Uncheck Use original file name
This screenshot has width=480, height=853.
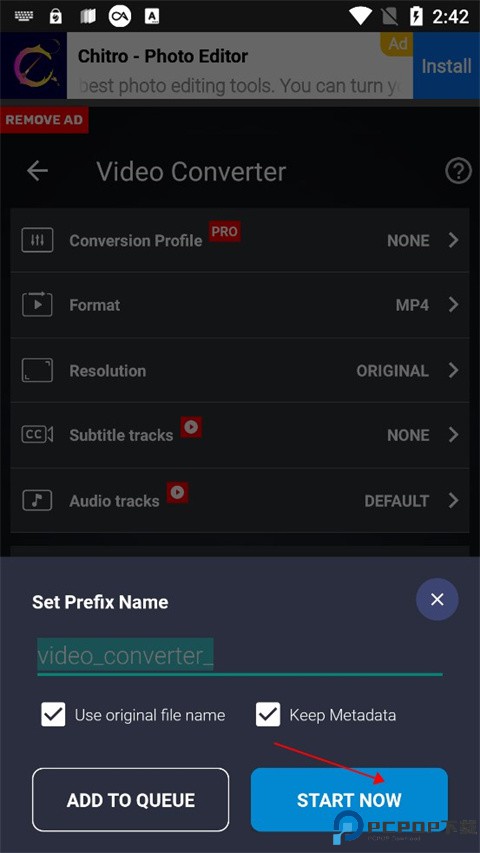(x=53, y=714)
